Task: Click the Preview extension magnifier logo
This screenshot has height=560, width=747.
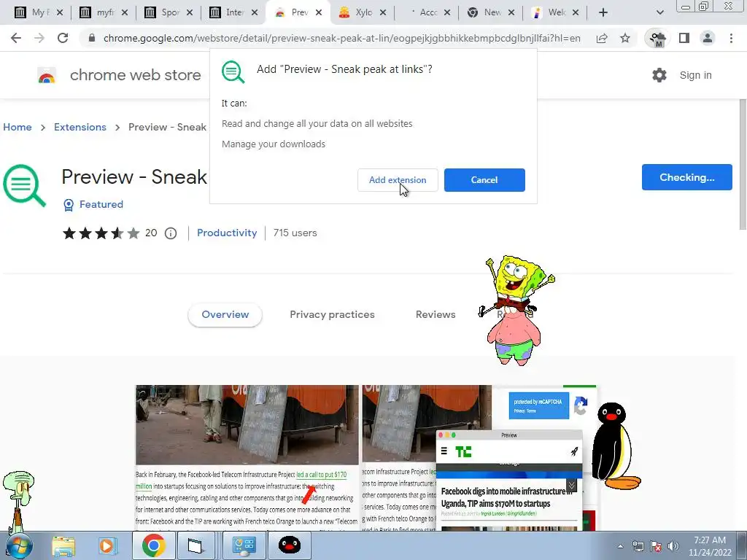Action: point(24,185)
